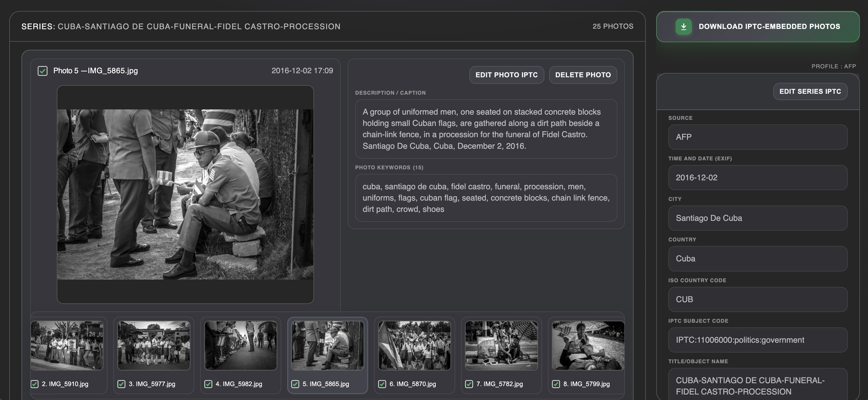Uncheck the 8. IMG_5799.jpg checkbox
The image size is (868, 400).
[556, 384]
